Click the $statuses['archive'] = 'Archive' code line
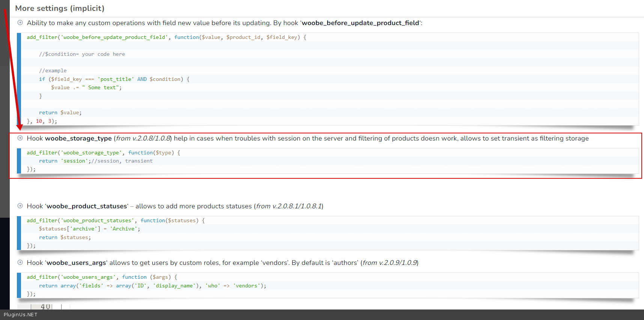The height and width of the screenshot is (320, 644). pyautogui.click(x=89, y=229)
